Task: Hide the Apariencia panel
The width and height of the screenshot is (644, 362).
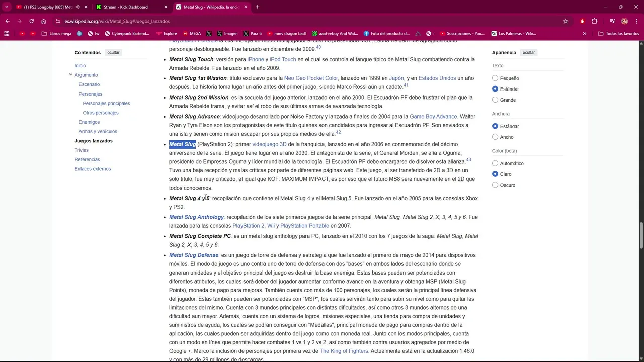Action: pos(529,52)
